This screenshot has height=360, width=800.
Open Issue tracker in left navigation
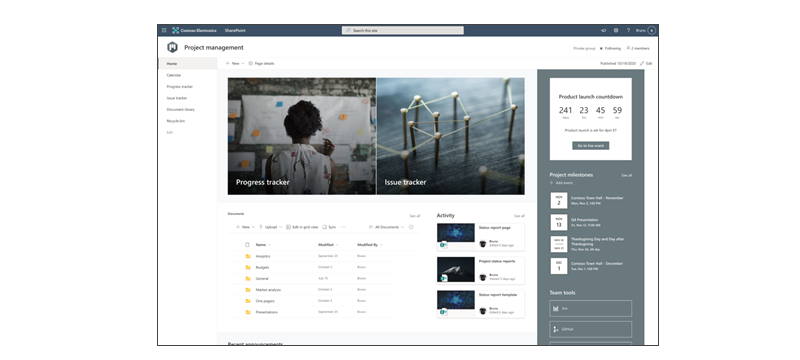point(177,98)
